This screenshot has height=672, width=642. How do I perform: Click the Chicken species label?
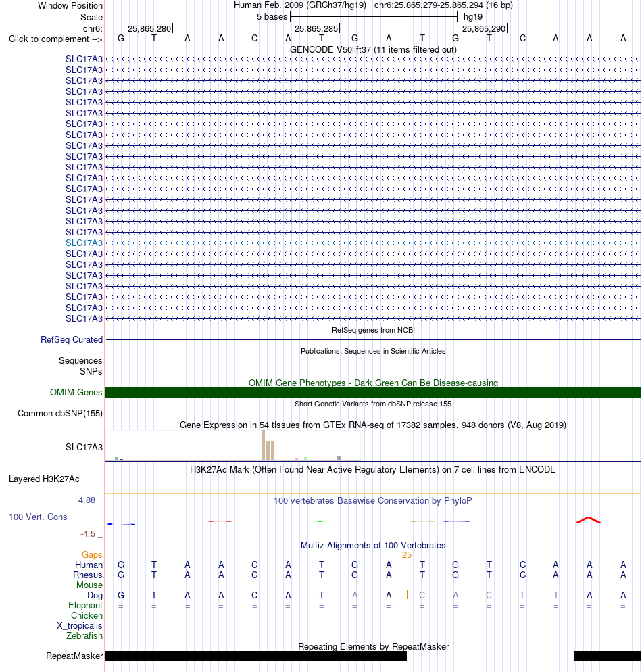(x=87, y=616)
